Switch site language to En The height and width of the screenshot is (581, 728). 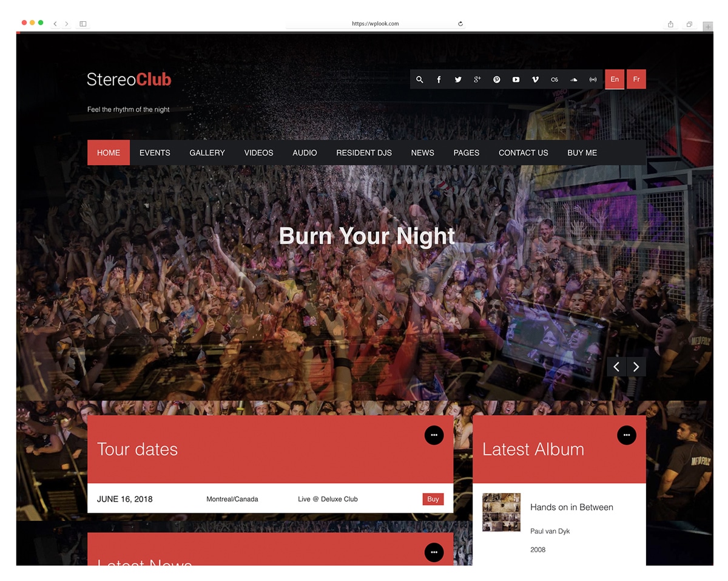point(615,80)
